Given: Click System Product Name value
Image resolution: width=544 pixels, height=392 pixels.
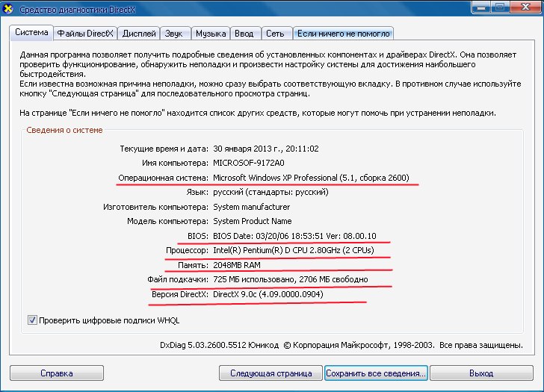Looking at the screenshot, I should click(253, 221).
